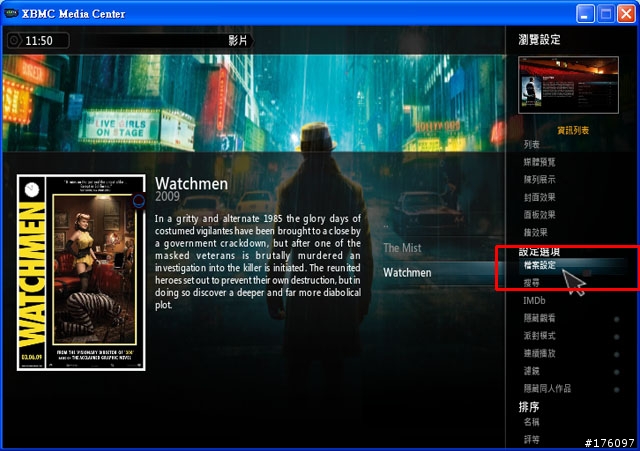This screenshot has height=451, width=640.
Task: Select the 資訊列表 view mode
Action: 573,131
